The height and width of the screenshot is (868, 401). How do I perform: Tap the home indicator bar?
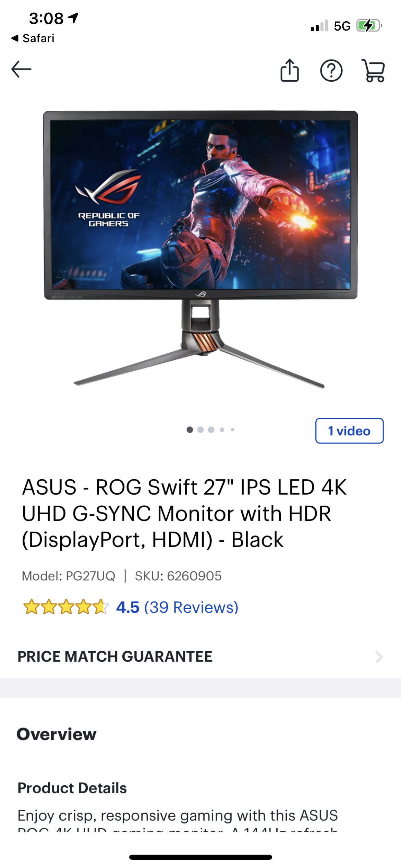point(200,857)
